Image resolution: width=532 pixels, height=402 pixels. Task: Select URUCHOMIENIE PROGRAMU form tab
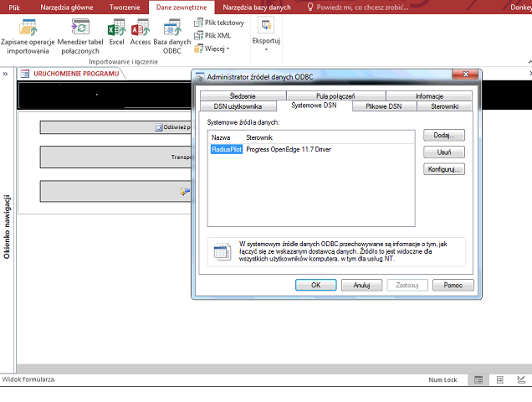coord(71,74)
